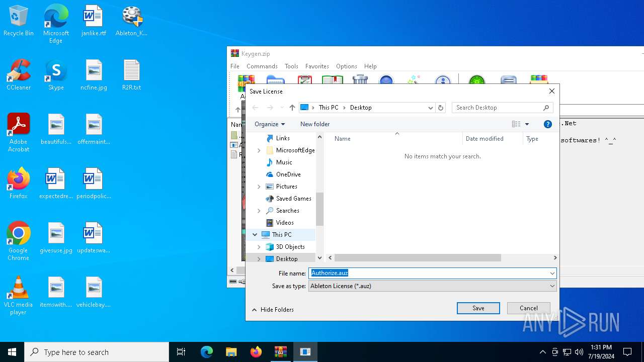Open the Favorites menu in WinRAR
Screen dimensions: 644x362
317,66
